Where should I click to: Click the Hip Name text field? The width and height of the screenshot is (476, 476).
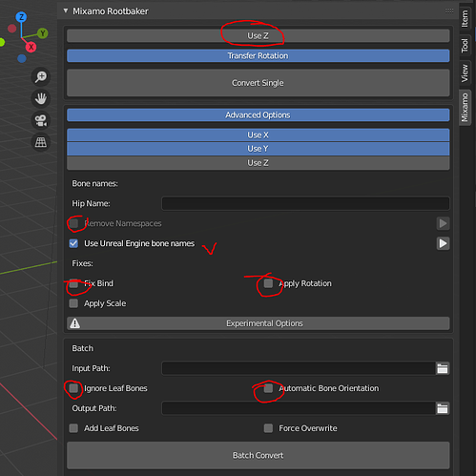305,203
